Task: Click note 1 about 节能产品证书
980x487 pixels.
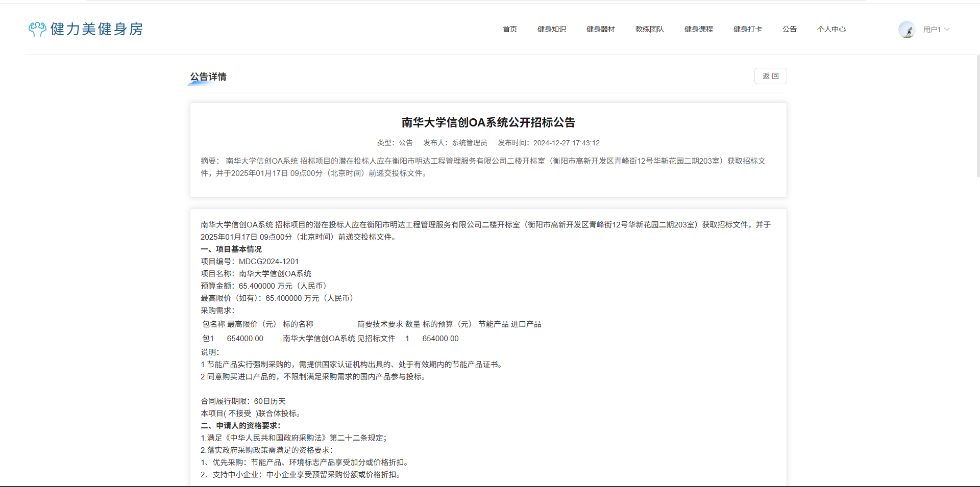Action: coord(353,364)
